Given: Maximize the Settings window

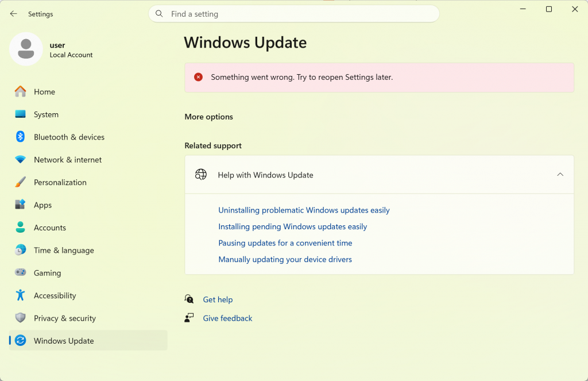Looking at the screenshot, I should pos(548,9).
